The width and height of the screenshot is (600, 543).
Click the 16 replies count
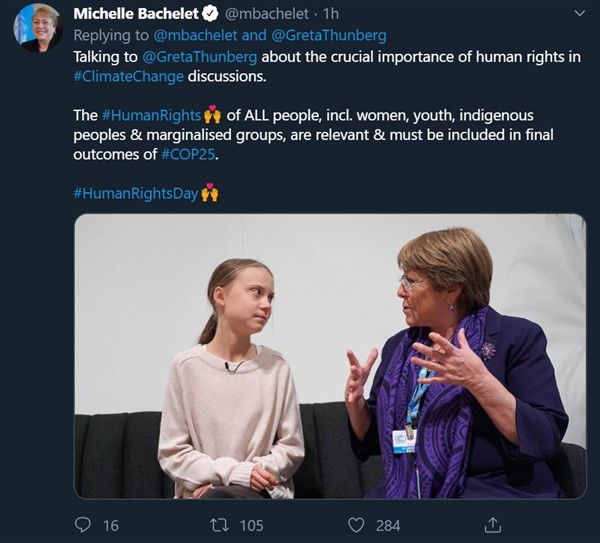[x=110, y=524]
